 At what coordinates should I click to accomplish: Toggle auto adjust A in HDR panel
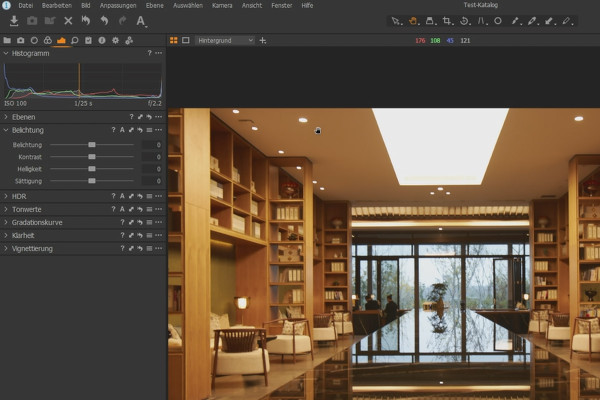122,196
